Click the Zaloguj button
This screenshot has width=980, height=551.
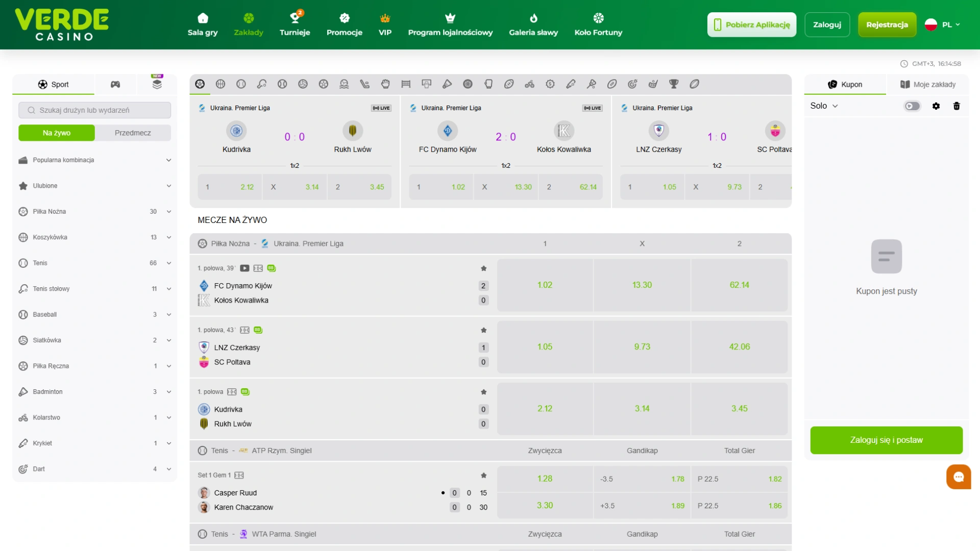827,24
